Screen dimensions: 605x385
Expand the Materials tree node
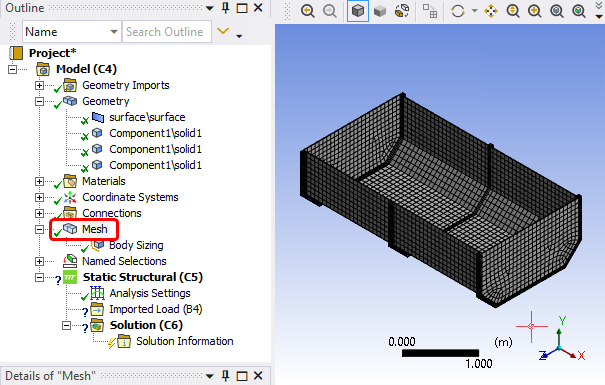(x=39, y=181)
